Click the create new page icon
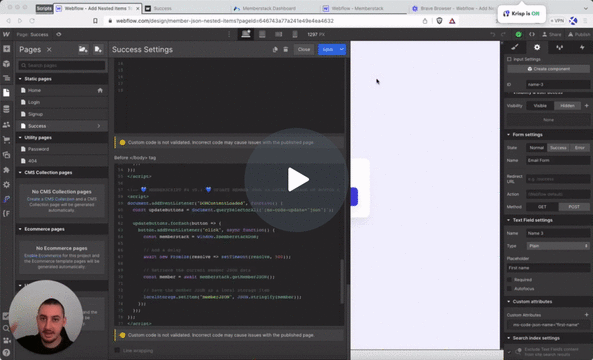 (x=98, y=49)
